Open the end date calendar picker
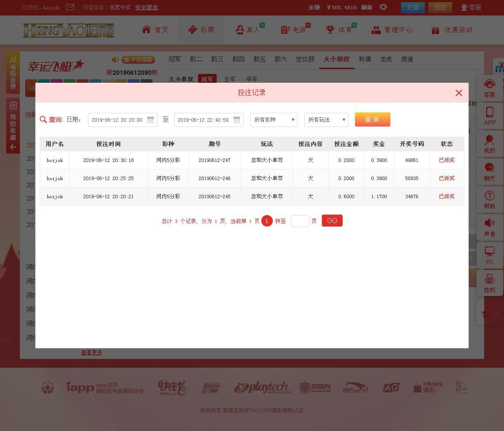The width and height of the screenshot is (504, 431). pyautogui.click(x=237, y=120)
